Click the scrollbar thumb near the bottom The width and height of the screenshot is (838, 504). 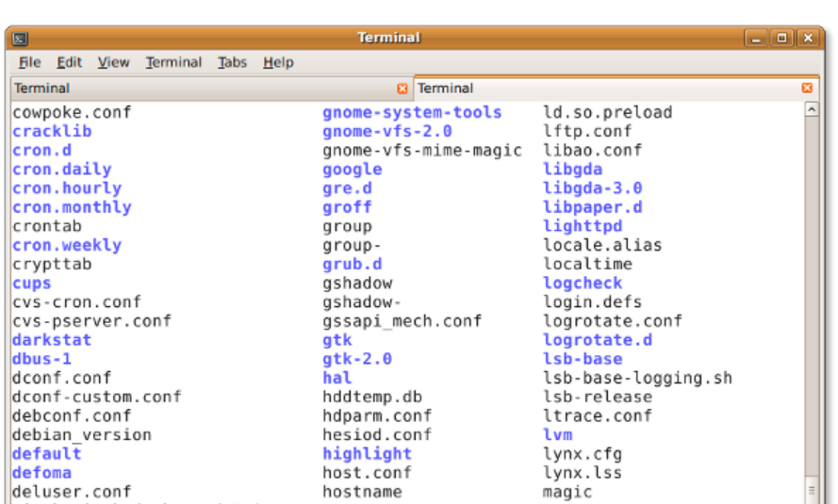click(x=811, y=490)
